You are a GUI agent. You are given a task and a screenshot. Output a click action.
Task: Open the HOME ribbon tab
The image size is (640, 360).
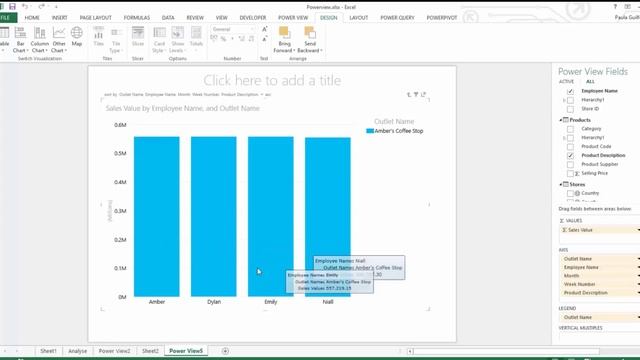click(x=32, y=18)
